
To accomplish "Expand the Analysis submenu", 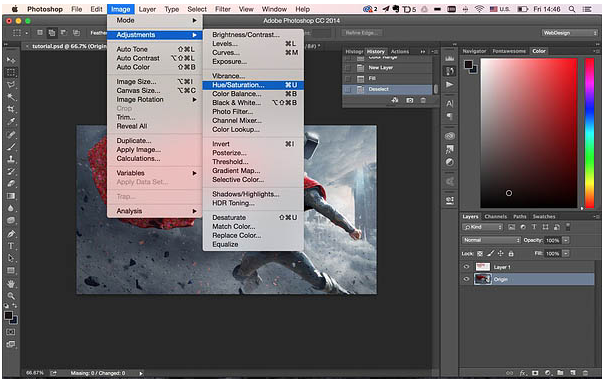I will coord(155,211).
